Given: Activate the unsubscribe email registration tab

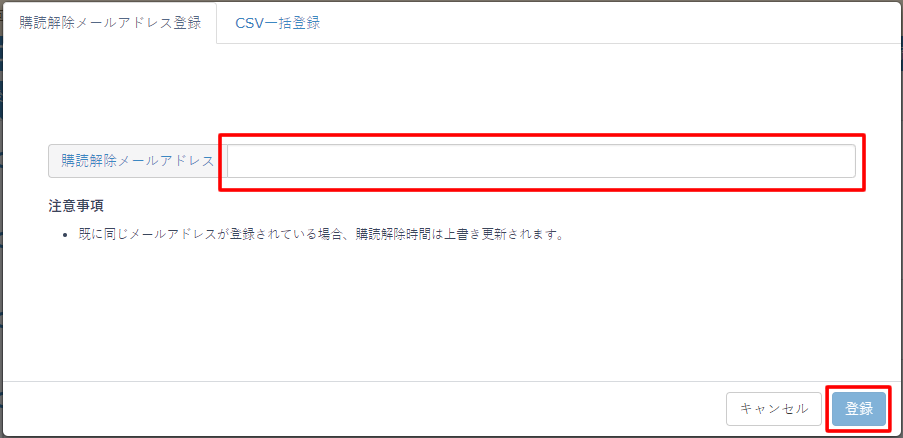Looking at the screenshot, I should tap(109, 23).
